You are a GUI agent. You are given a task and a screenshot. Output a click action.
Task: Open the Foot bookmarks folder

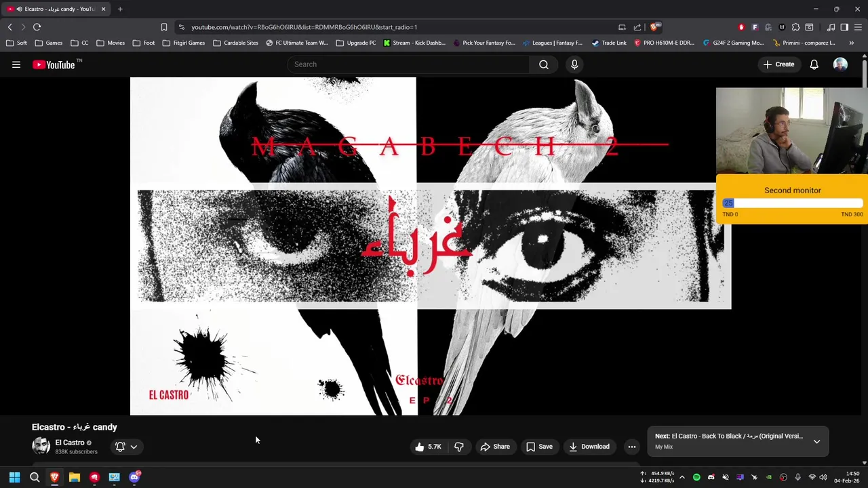coord(144,43)
